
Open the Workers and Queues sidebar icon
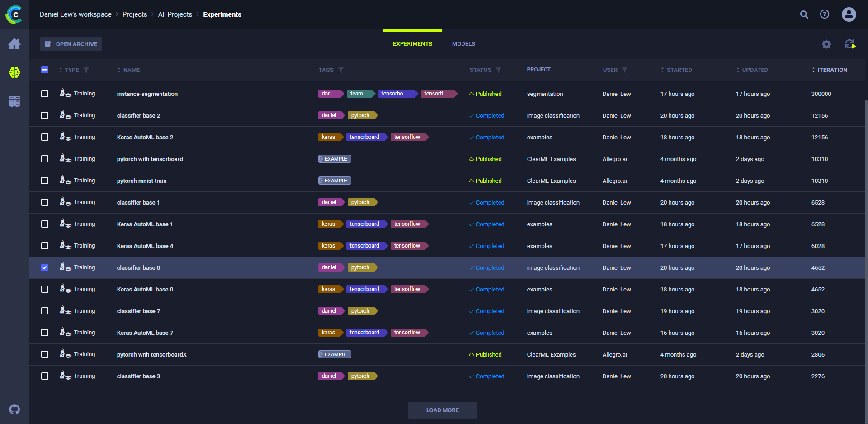(x=14, y=101)
